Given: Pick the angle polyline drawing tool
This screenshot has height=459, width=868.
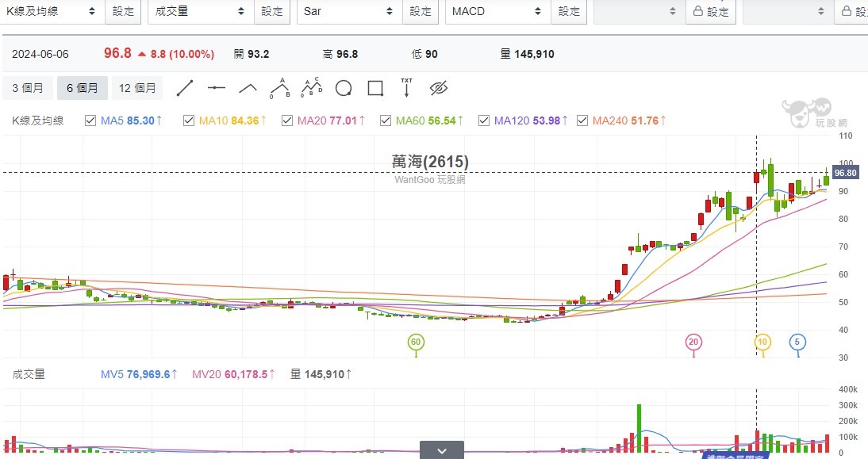Looking at the screenshot, I should [248, 88].
